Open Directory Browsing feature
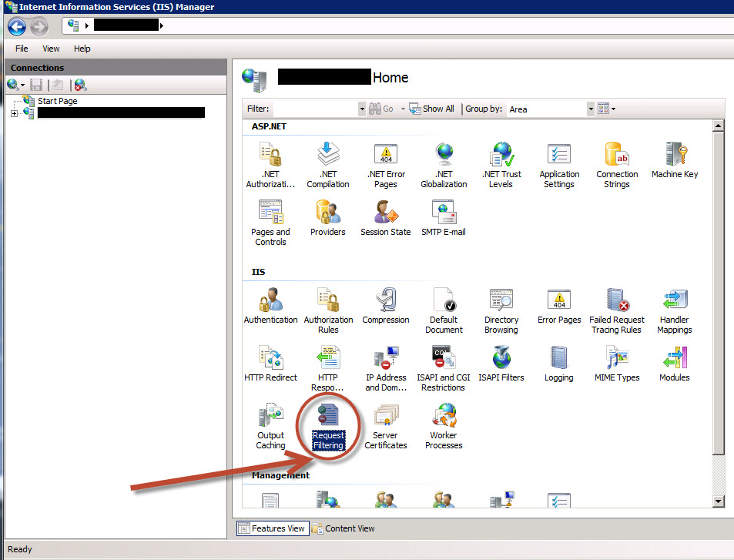The width and height of the screenshot is (734, 560). click(501, 311)
